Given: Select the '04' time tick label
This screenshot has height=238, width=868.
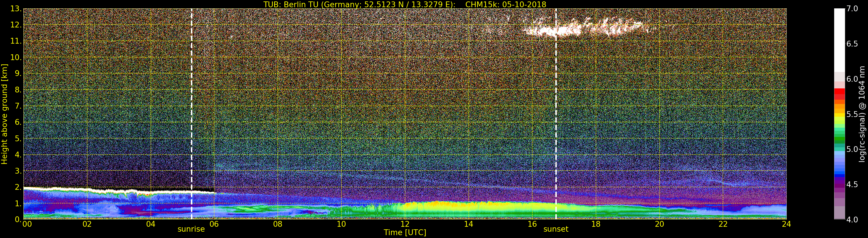Looking at the screenshot, I should tap(151, 224).
